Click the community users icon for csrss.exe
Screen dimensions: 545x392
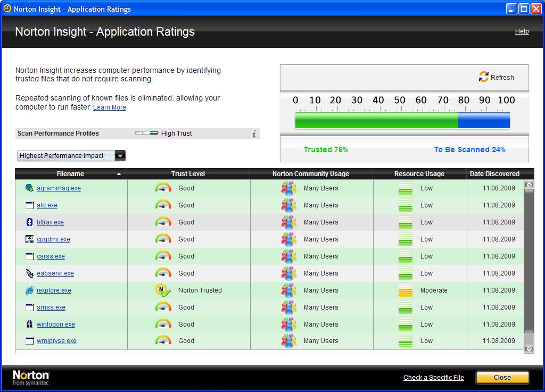289,256
